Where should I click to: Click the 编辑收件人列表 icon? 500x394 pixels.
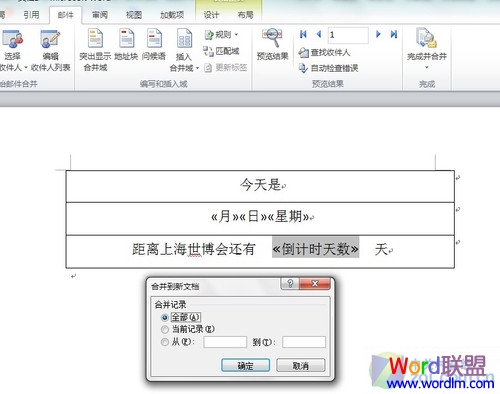tap(50, 39)
